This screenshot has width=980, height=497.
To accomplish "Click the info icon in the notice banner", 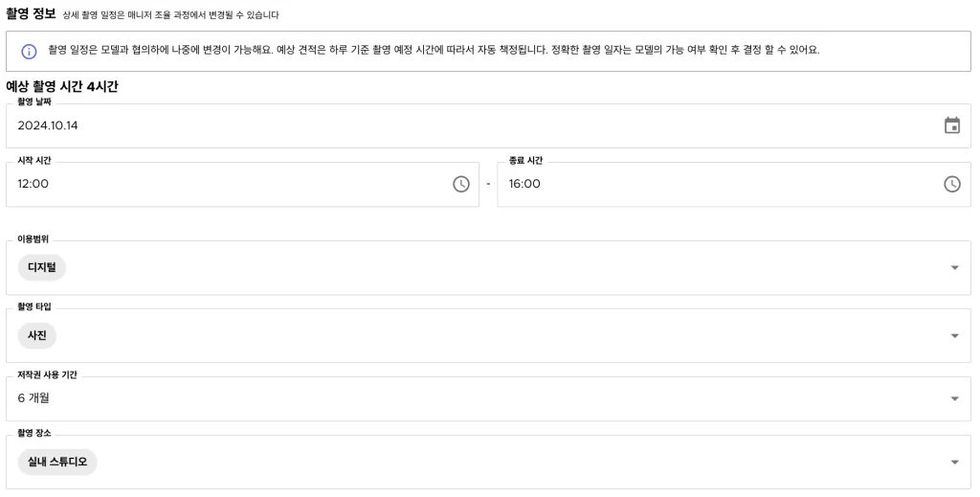I will pos(29,51).
